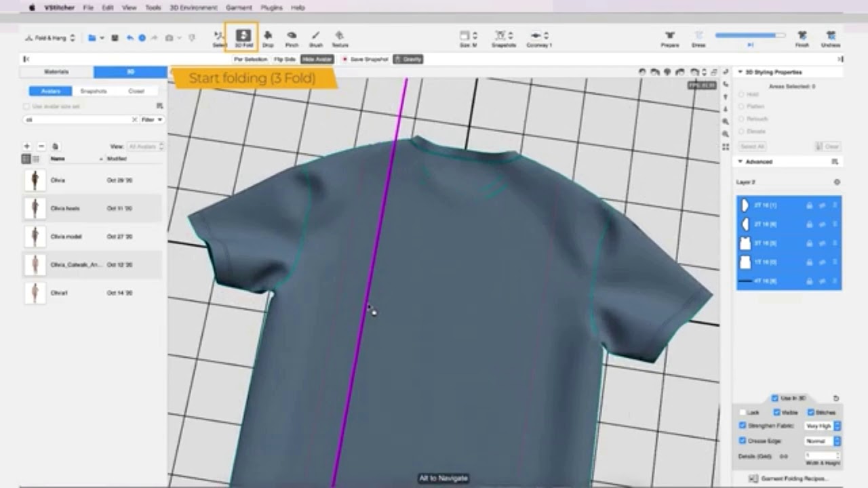The height and width of the screenshot is (488, 868).
Task: Collapse the left panel with arrow icon
Action: pyautogui.click(x=26, y=59)
